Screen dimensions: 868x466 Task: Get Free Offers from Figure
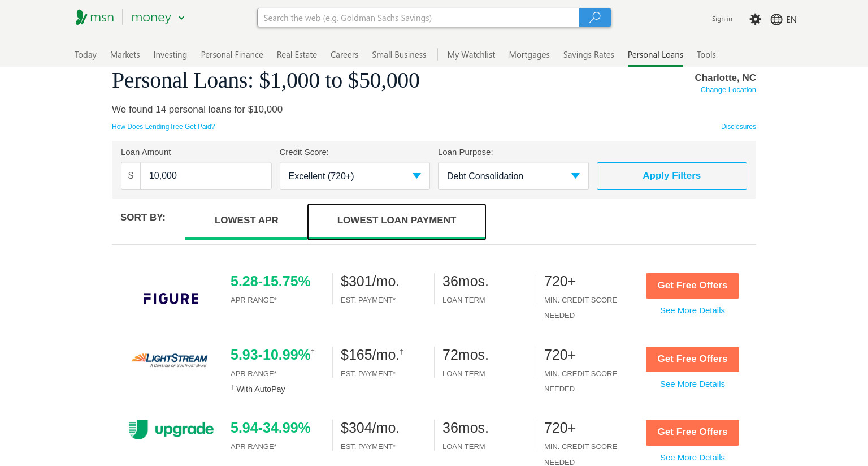pos(692,286)
